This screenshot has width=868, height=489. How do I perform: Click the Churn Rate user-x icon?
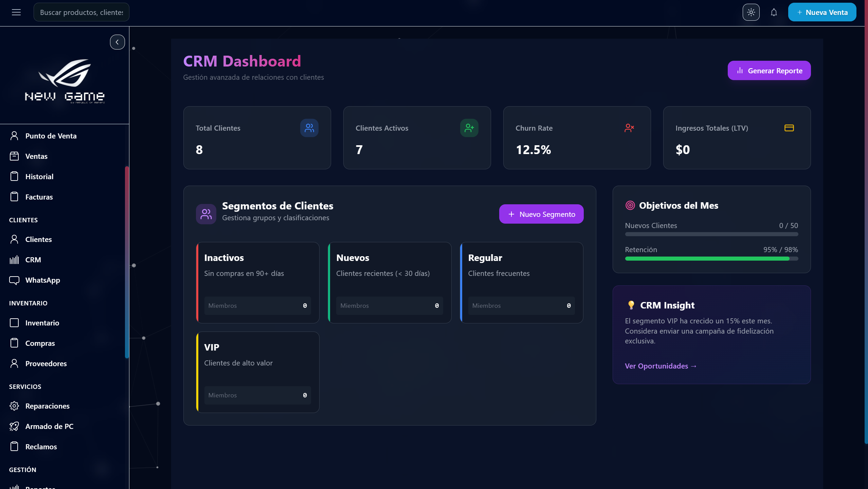[x=629, y=128]
